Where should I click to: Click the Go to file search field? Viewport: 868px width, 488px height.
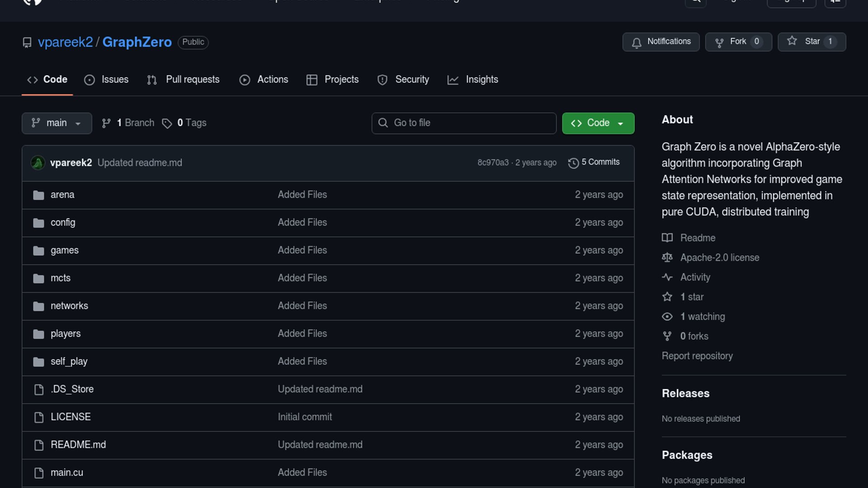point(463,123)
